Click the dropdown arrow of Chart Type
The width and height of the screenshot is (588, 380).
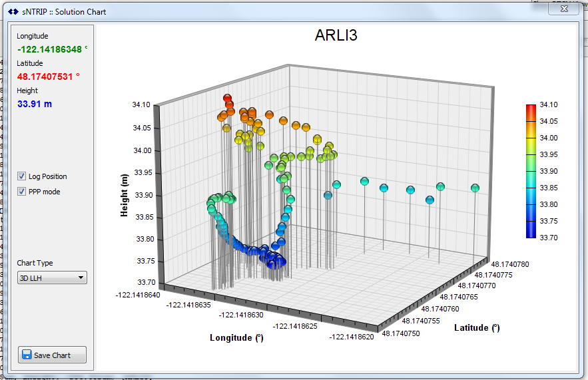point(81,278)
